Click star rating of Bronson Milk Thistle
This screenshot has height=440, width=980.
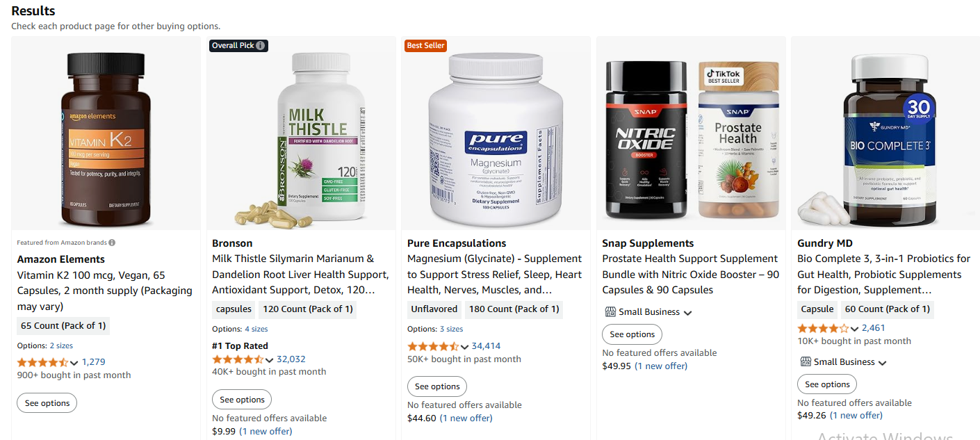pyautogui.click(x=238, y=359)
